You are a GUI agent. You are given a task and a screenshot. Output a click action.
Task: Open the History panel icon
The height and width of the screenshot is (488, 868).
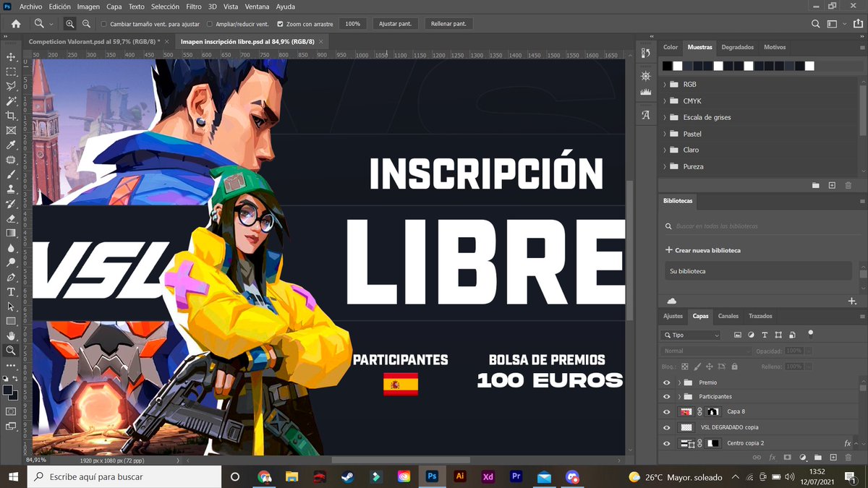tap(646, 53)
